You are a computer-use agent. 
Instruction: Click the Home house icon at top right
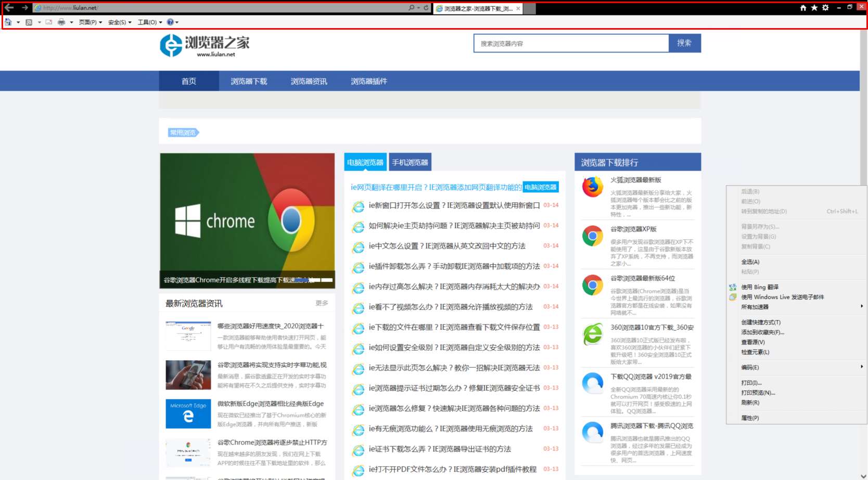point(803,8)
